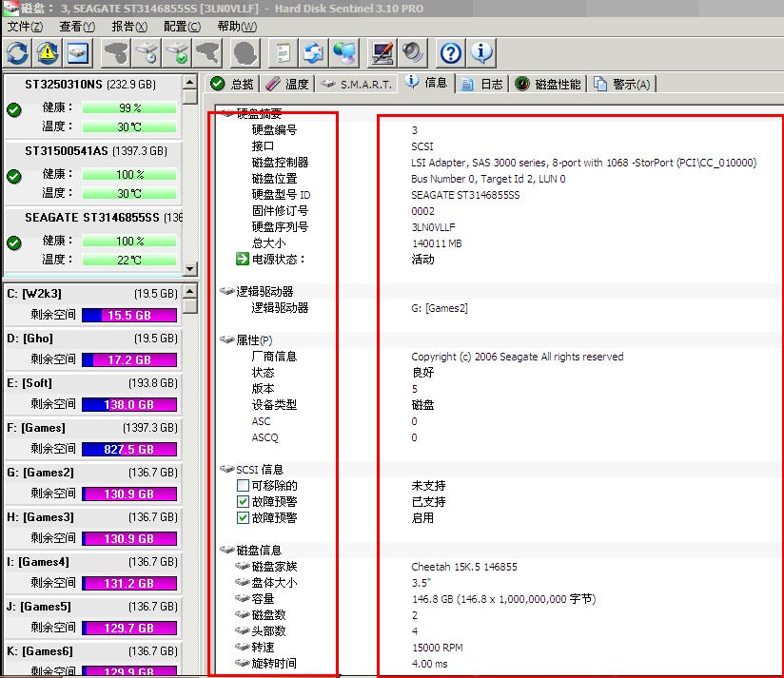Click the partition list scroll up arrow
The height and width of the screenshot is (678, 784).
[190, 291]
